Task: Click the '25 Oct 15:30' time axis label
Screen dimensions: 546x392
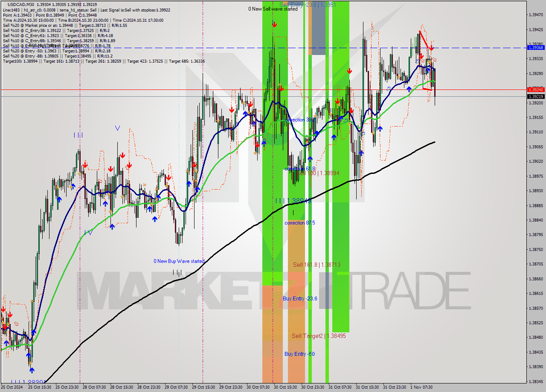Action: [40, 387]
